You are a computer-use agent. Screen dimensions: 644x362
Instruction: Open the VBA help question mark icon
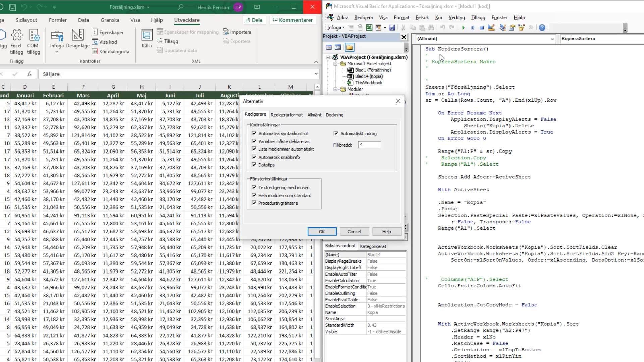[542, 28]
